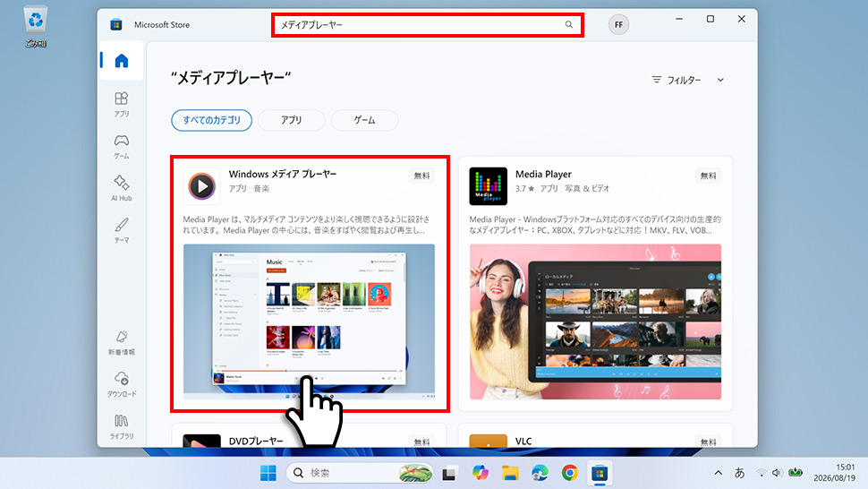Click 無料 on Windows メディア プレーヤー card
The image size is (868, 489).
pos(421,176)
